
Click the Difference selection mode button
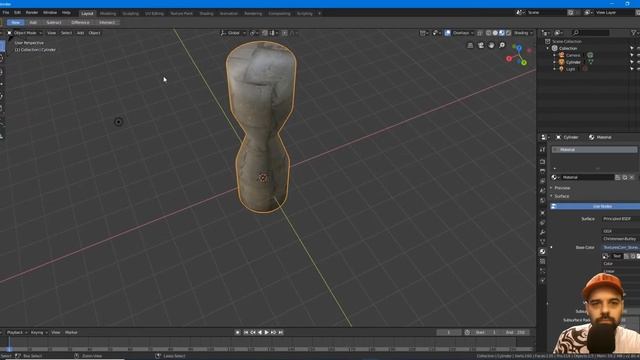pos(80,22)
